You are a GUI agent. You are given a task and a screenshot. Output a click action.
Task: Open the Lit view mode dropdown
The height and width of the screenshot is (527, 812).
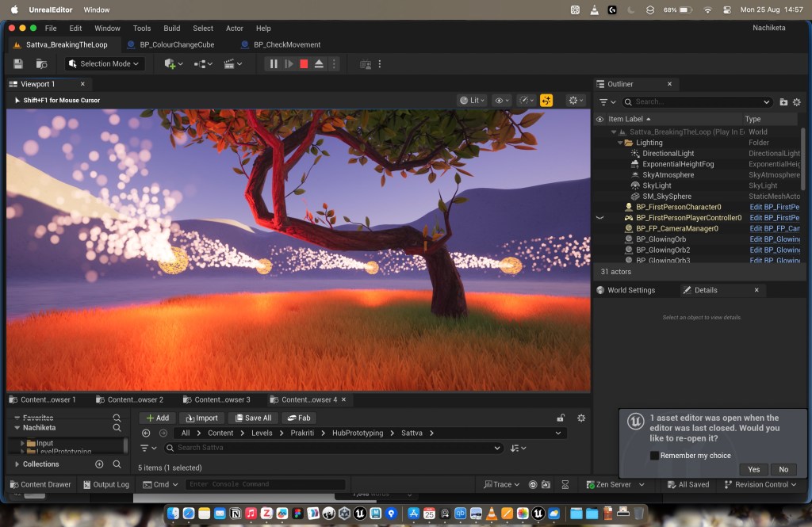tap(473, 101)
